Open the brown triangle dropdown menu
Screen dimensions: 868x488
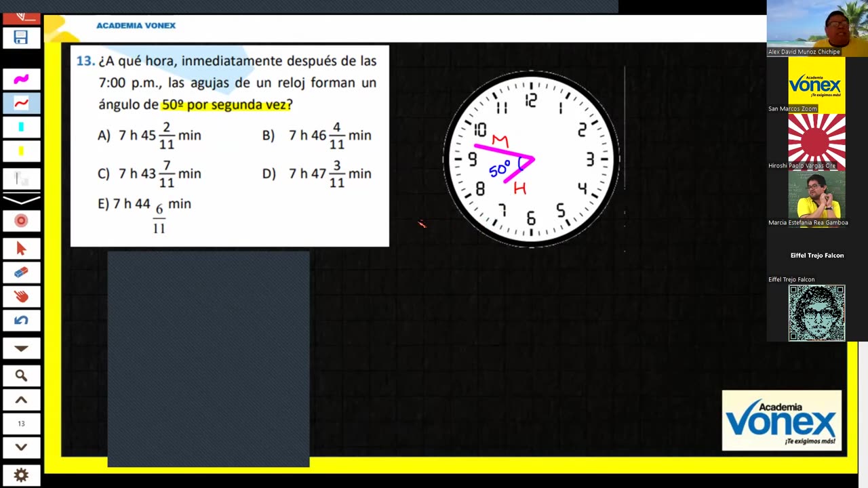21,348
